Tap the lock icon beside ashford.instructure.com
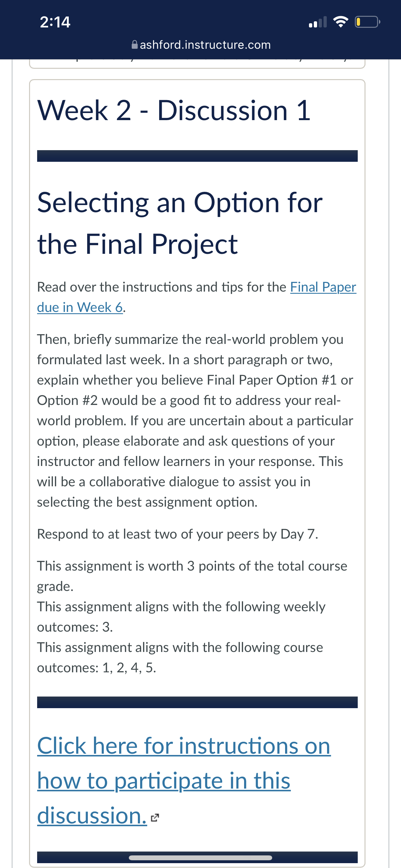401x868 pixels. point(134,45)
